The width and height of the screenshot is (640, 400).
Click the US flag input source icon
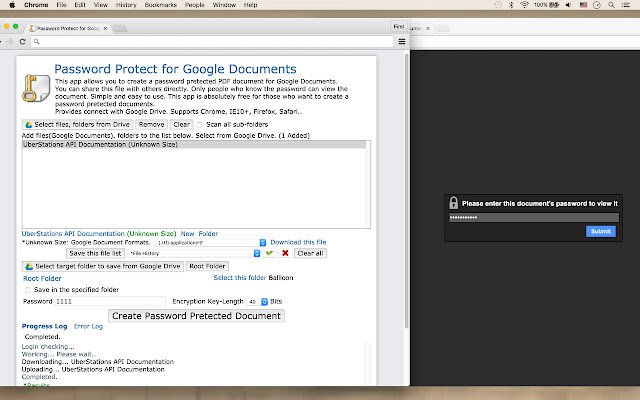pos(583,5)
